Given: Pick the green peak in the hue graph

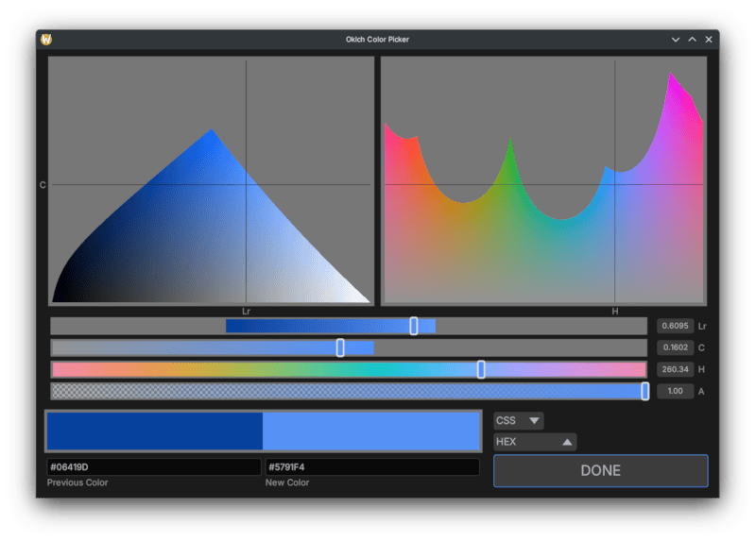Looking at the screenshot, I should point(510,144).
